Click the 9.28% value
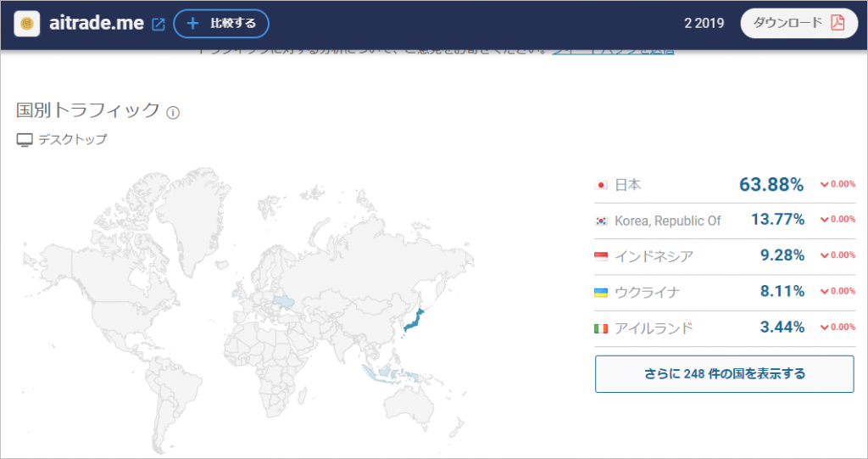Screen dimensions: 868x459 (782, 255)
